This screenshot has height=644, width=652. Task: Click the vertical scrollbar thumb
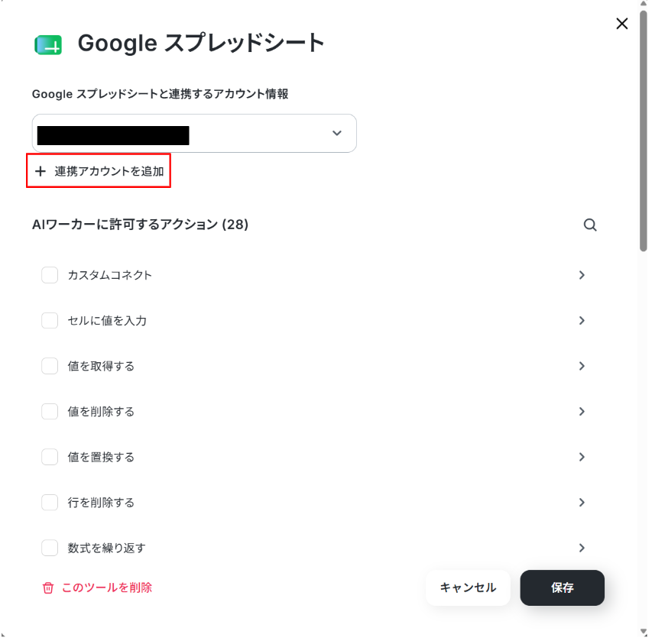(x=644, y=131)
